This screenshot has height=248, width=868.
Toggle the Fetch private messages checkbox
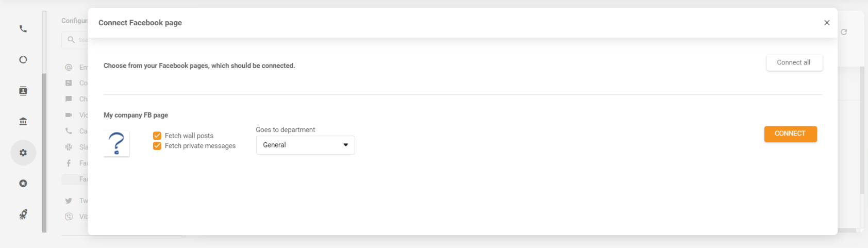point(157,146)
